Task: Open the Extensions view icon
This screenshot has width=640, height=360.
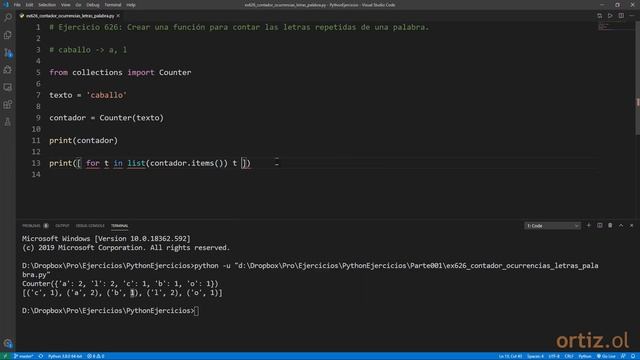Action: click(x=8, y=104)
